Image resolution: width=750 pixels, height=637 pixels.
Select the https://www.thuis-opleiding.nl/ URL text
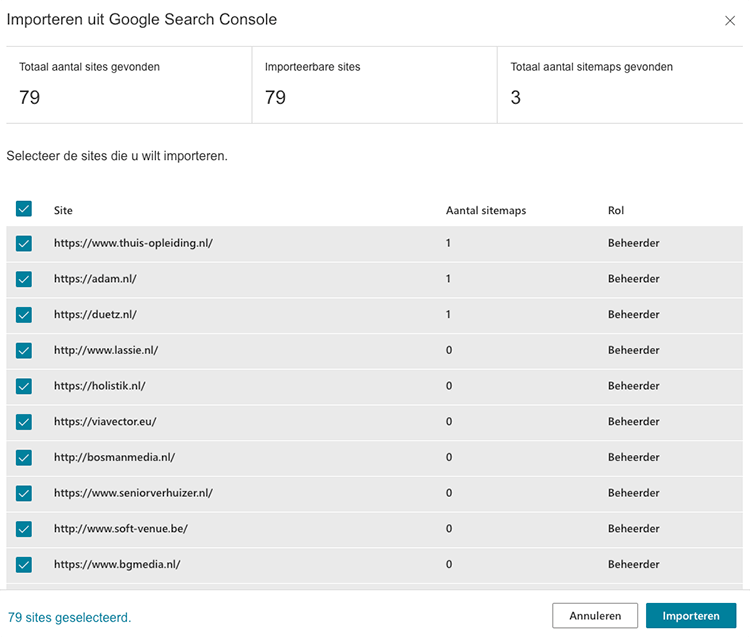pyautogui.click(x=133, y=243)
